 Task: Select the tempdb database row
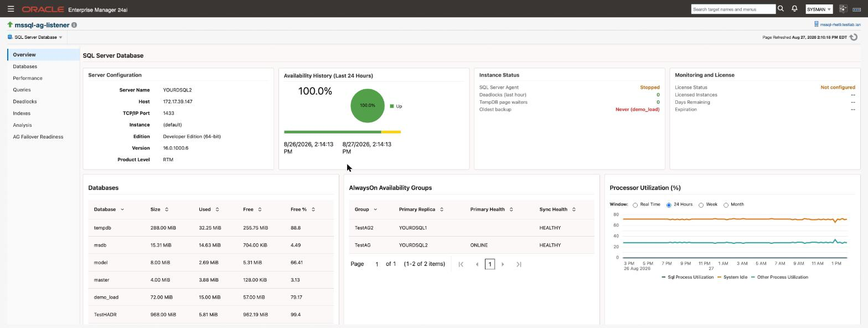[x=211, y=228]
